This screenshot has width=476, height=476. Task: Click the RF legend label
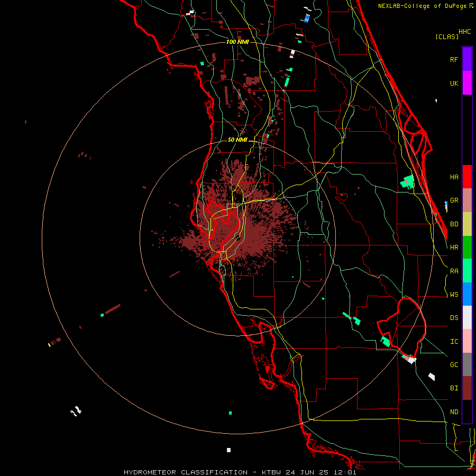coord(454,59)
